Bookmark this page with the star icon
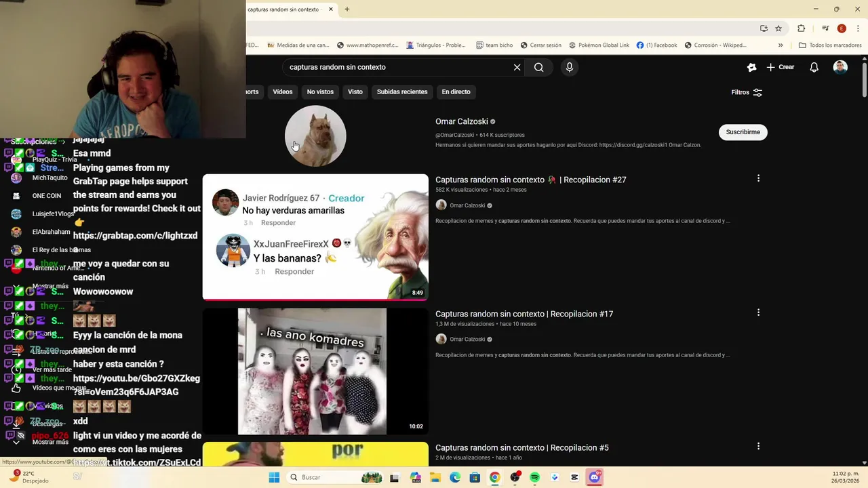Screen dimensions: 868x488 (778, 28)
